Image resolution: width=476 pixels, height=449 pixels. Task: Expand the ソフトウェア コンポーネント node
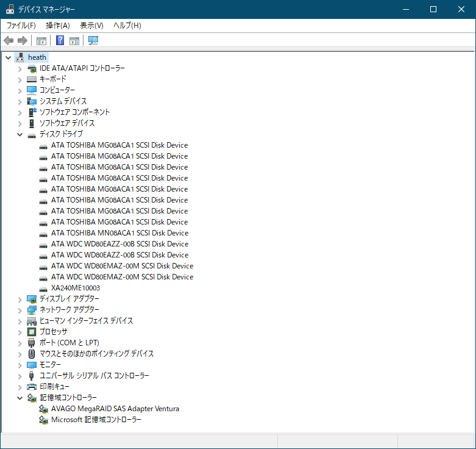(20, 113)
